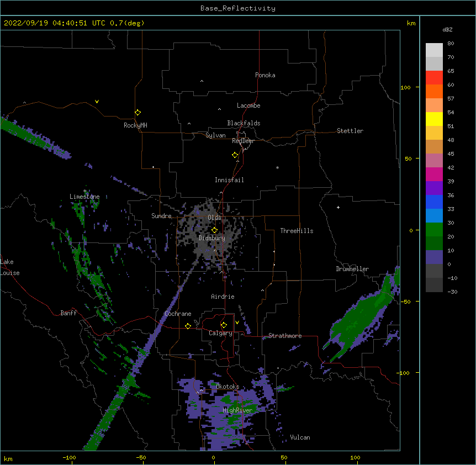
Task: Click the -100 tick on the horizontal axis
Action: [x=69, y=458]
